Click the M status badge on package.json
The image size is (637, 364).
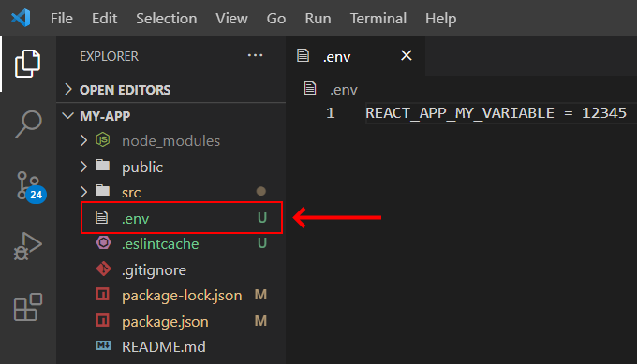coord(260,321)
